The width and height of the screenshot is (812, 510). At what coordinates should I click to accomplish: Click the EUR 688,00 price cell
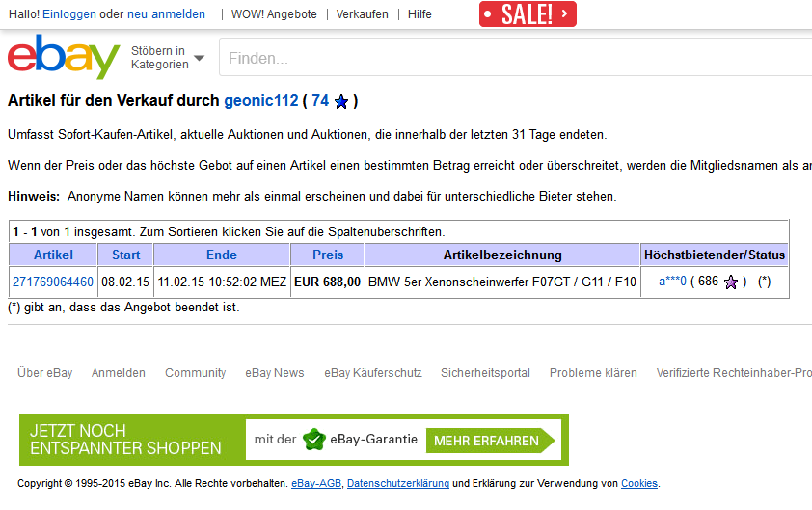[x=327, y=282]
